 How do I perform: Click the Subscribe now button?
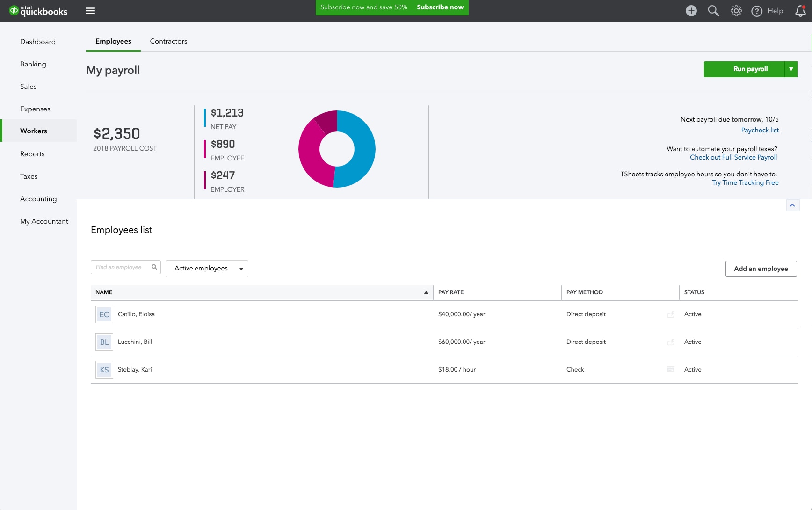pos(439,7)
